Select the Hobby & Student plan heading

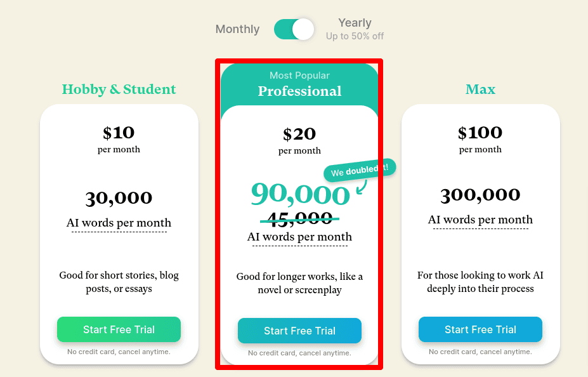click(x=119, y=89)
